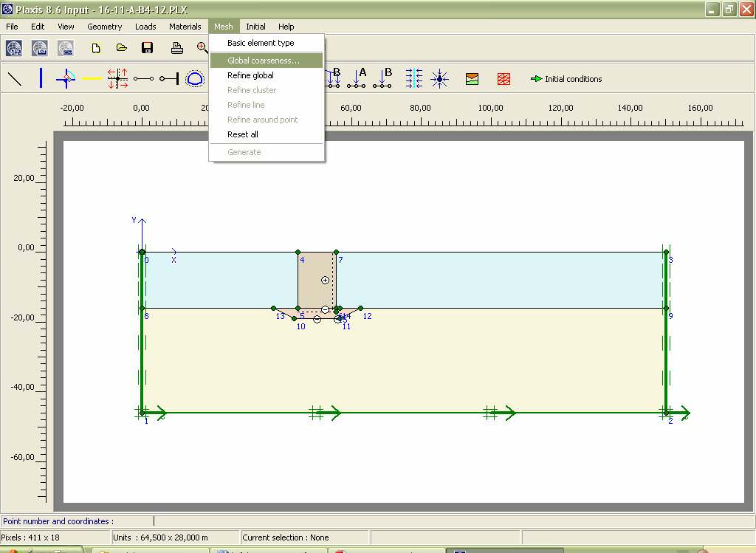This screenshot has height=553, width=756.
Task: Create a new project file
Action: [96, 48]
